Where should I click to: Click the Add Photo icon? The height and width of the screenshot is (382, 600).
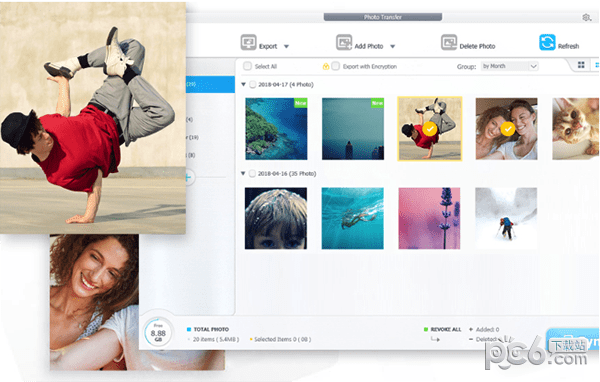point(344,42)
